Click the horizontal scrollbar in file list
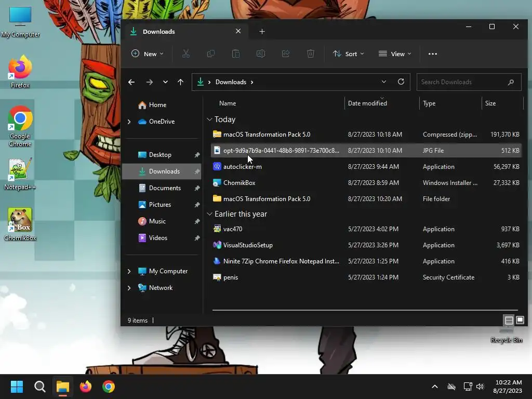This screenshot has width=532, height=399. (365, 310)
